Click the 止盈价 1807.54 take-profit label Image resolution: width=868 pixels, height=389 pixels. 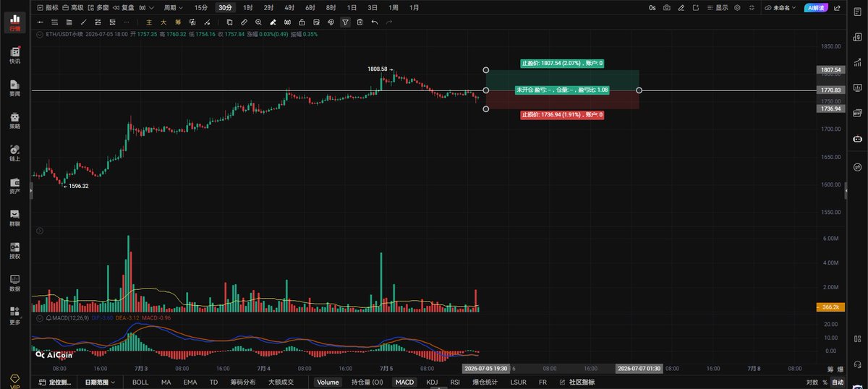click(561, 64)
